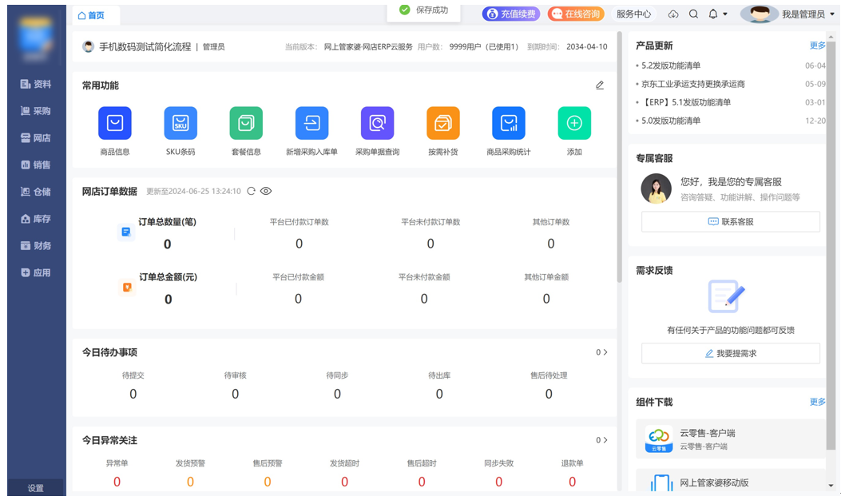
Task: Click the 订单总金额 orange icon
Action: 127,288
